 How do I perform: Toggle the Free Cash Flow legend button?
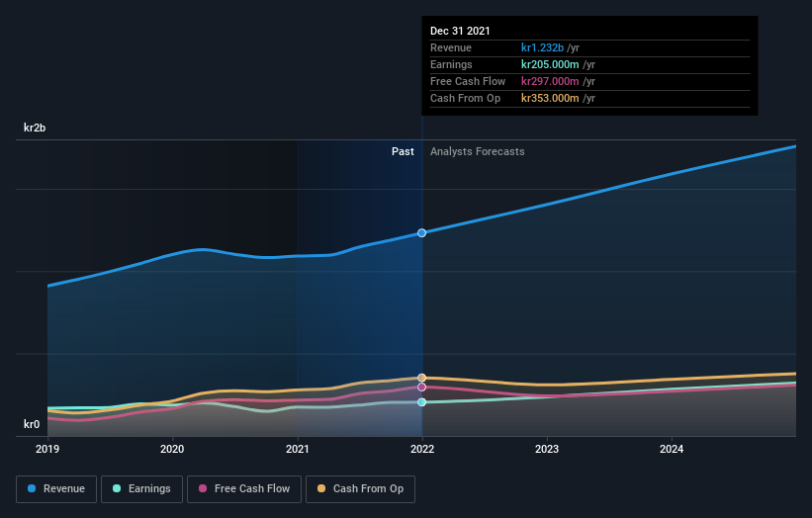(244, 489)
